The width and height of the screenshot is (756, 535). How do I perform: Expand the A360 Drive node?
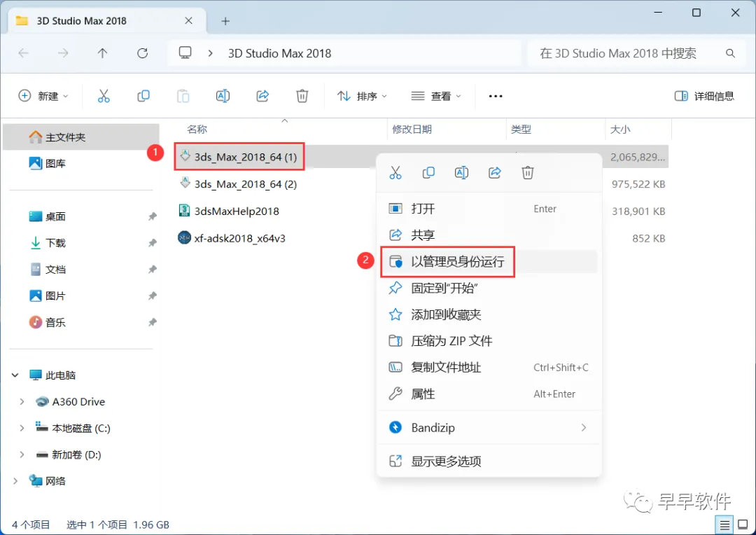coord(22,402)
